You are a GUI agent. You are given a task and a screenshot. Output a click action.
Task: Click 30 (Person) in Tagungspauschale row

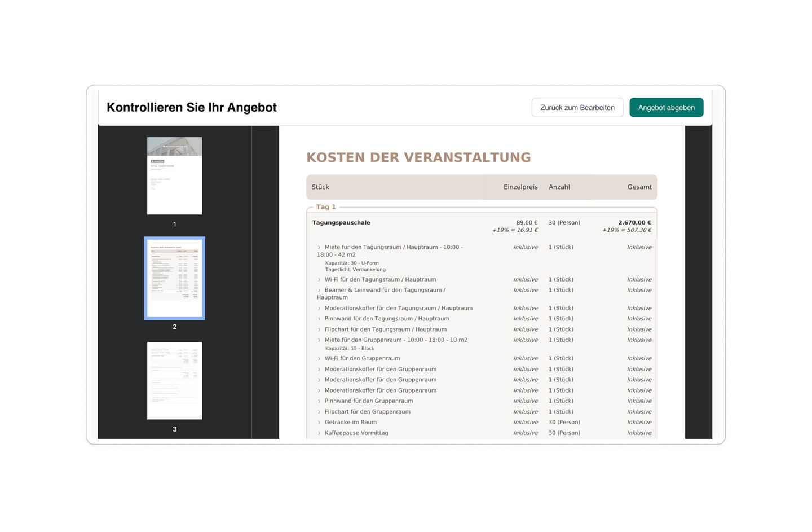(x=564, y=222)
